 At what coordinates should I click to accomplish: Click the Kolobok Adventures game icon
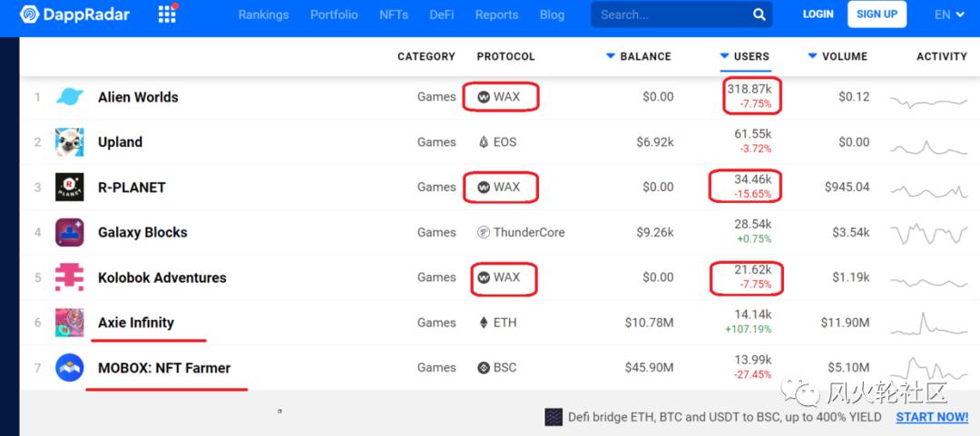tap(70, 277)
